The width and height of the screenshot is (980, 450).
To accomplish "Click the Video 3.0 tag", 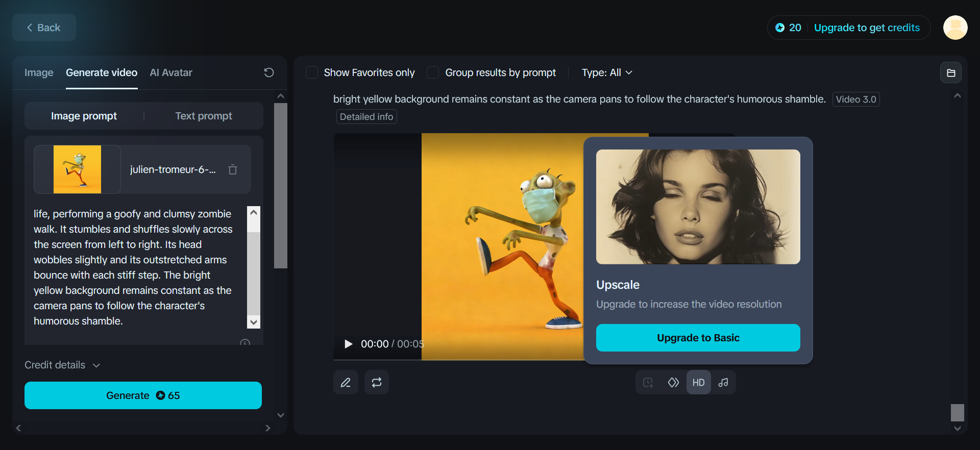I will click(856, 99).
